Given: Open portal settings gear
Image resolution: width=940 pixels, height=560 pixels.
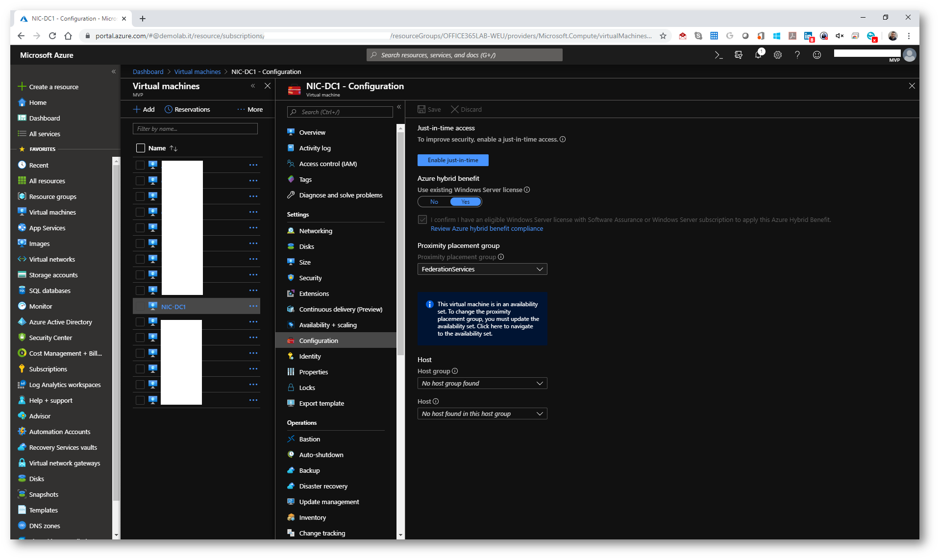Looking at the screenshot, I should 778,55.
